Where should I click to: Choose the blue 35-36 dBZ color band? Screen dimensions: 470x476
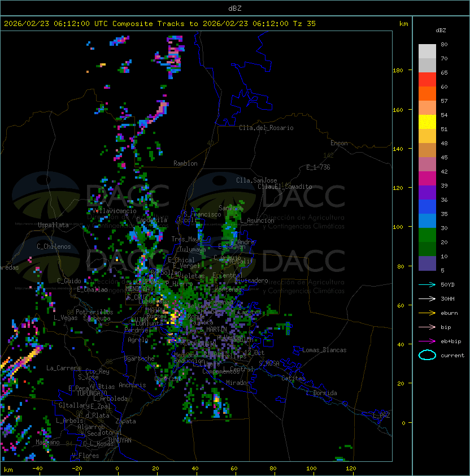(x=427, y=207)
